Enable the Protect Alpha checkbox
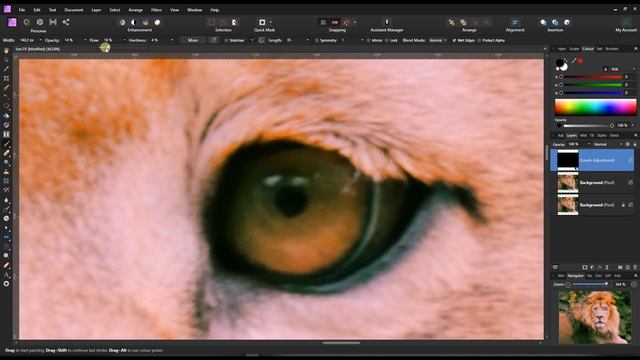Viewport: 640px width, 360px height. [x=479, y=40]
